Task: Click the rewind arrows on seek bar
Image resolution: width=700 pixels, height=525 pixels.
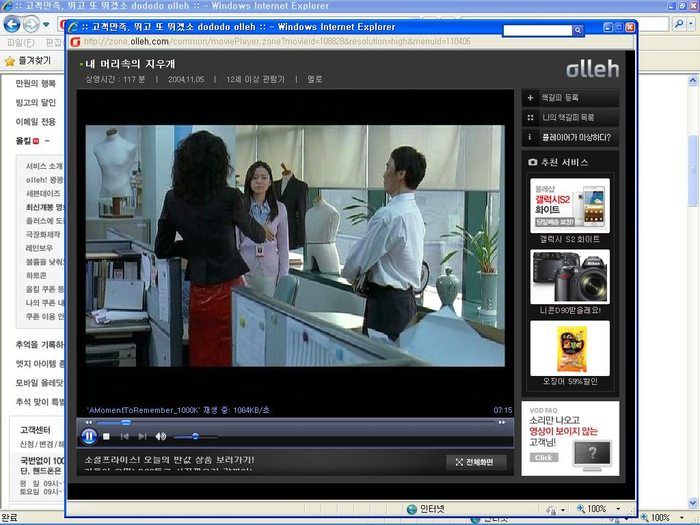Action: (x=88, y=422)
